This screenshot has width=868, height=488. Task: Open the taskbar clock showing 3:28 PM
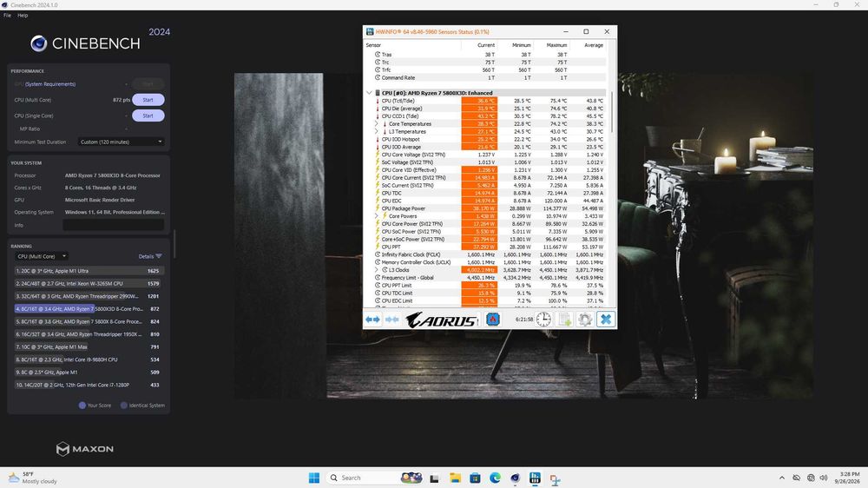[x=849, y=478]
